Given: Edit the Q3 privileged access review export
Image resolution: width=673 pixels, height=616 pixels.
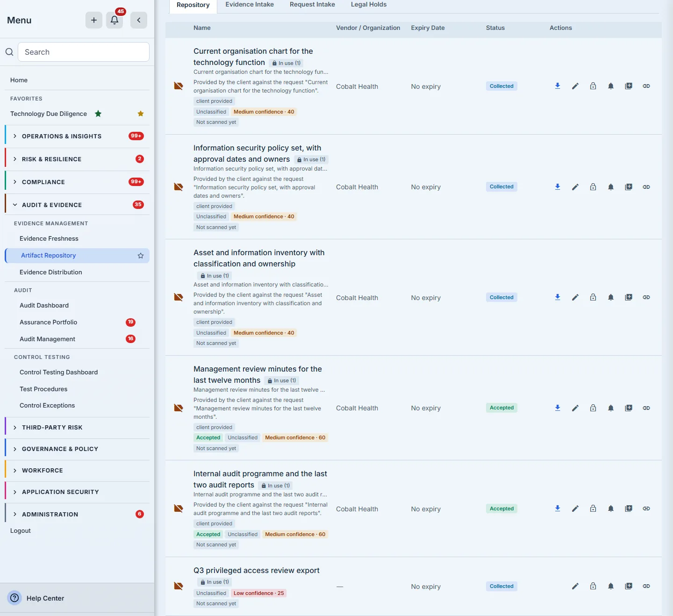Looking at the screenshot, I should pos(575,586).
